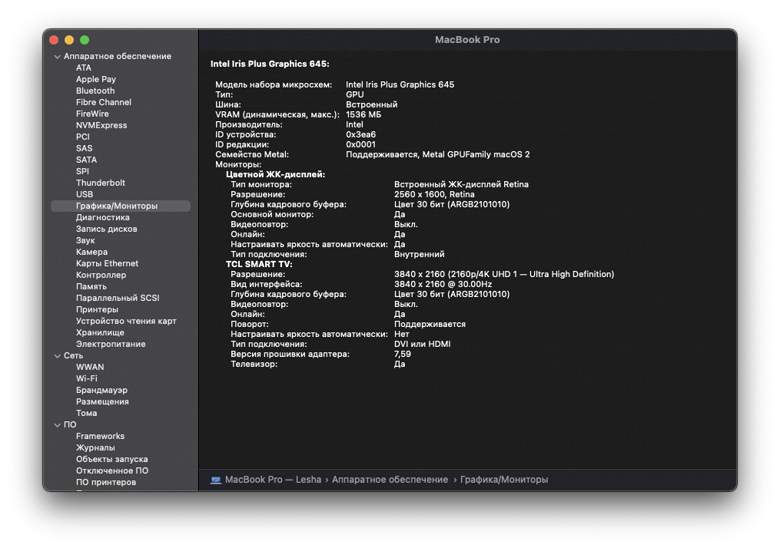This screenshot has width=780, height=548.
Task: Click the device ID value 0x3ea6
Action: pos(361,134)
